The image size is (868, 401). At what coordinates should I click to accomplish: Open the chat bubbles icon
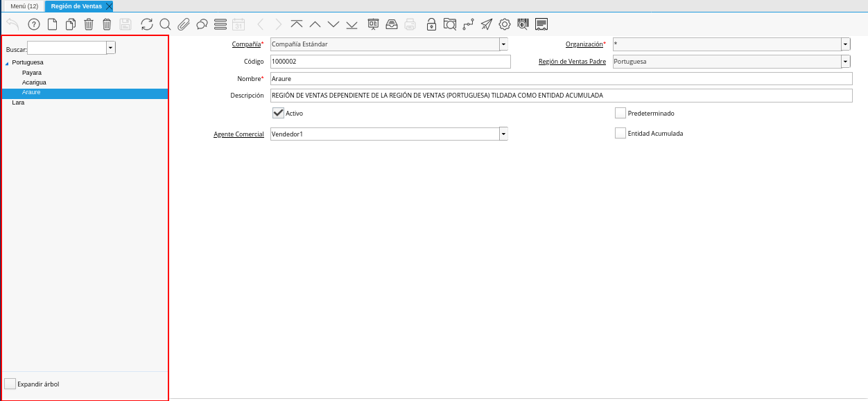202,24
